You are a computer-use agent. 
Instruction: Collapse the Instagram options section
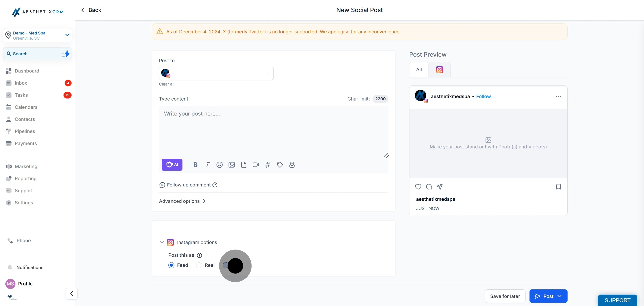coord(162,242)
